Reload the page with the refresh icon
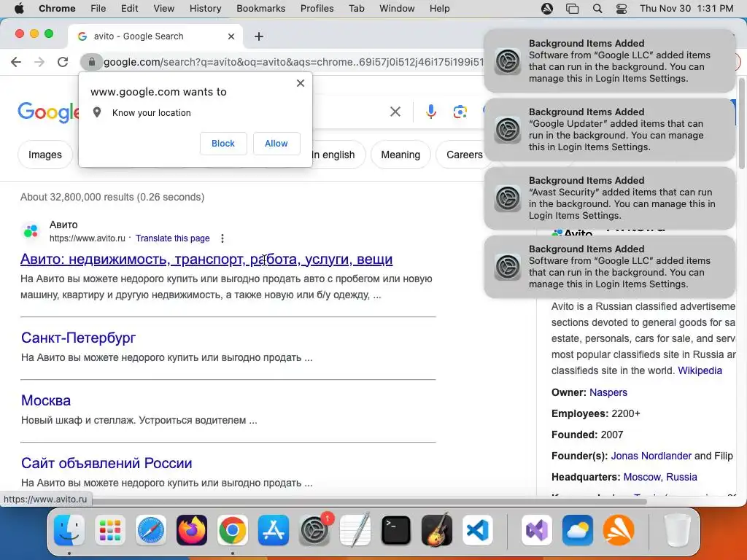The height and width of the screenshot is (560, 747). (63, 62)
